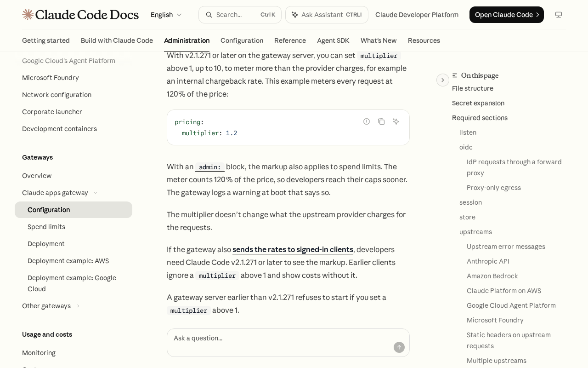Jump to Static headers on upstream requests
Image resolution: width=588 pixels, height=368 pixels.
(x=509, y=340)
